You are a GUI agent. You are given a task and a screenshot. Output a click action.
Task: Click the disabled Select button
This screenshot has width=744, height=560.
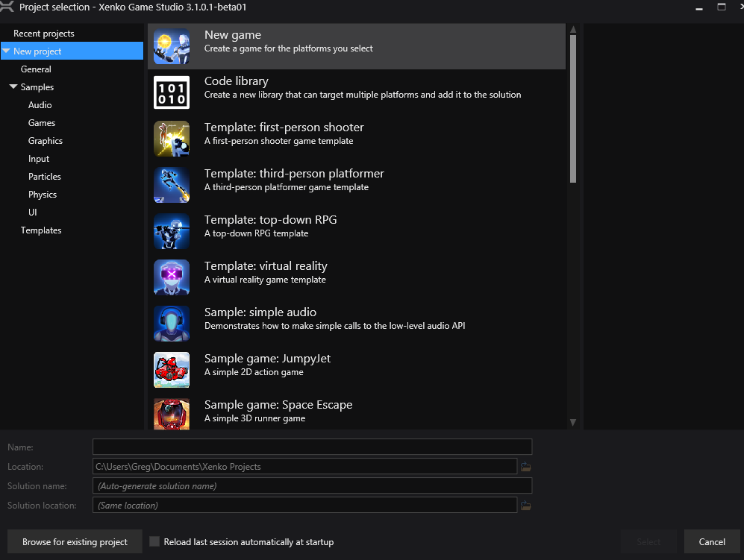[x=648, y=541]
